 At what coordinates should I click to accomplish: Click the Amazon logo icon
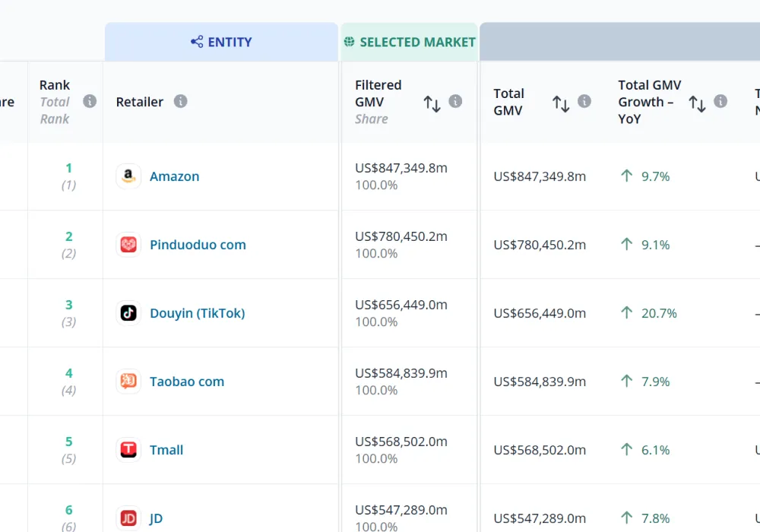[x=128, y=176]
